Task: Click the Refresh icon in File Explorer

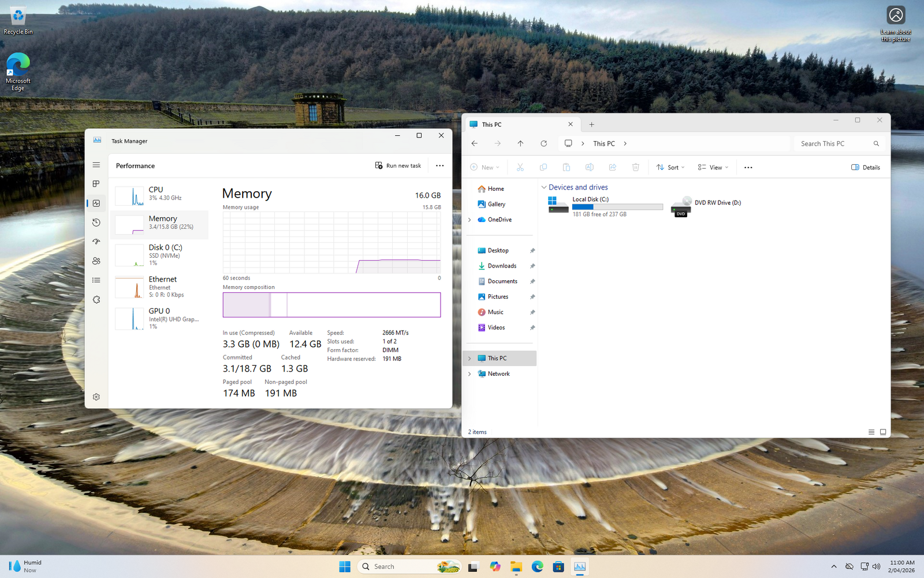Action: tap(543, 143)
